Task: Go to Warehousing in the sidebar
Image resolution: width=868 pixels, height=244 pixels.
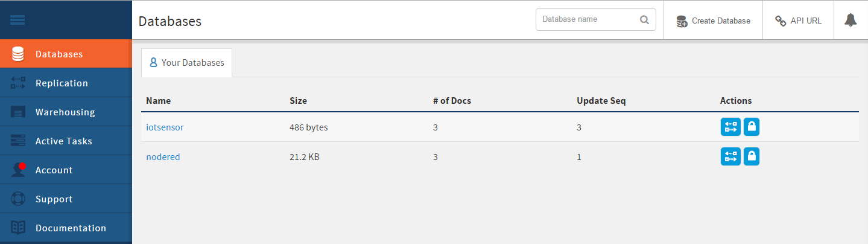Action: pos(66,112)
